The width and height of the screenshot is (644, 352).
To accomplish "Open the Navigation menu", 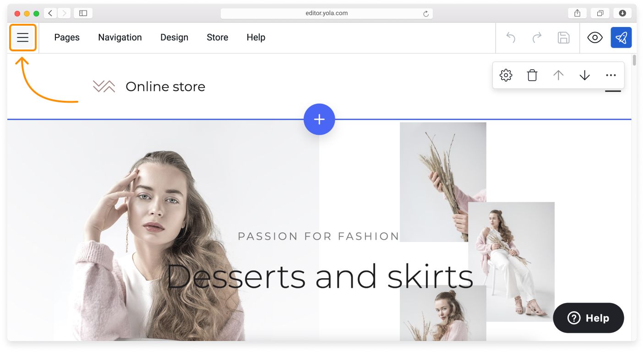I will click(120, 38).
